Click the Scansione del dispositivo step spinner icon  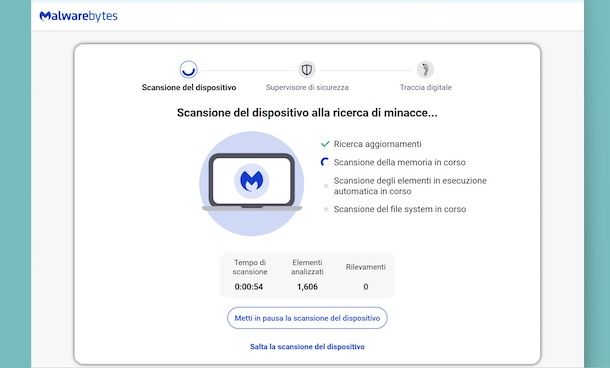pyautogui.click(x=189, y=70)
